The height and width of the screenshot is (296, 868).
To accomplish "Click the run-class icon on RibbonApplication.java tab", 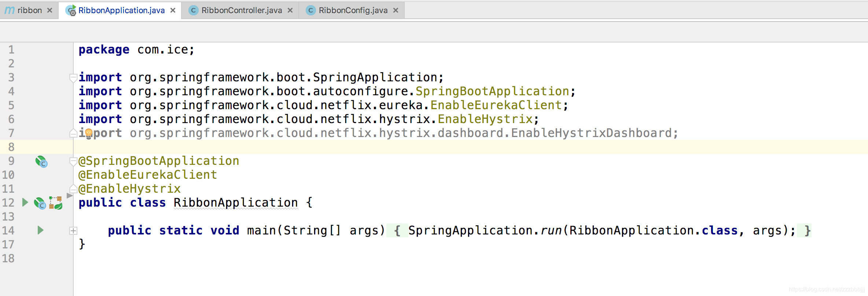I will coord(71,10).
